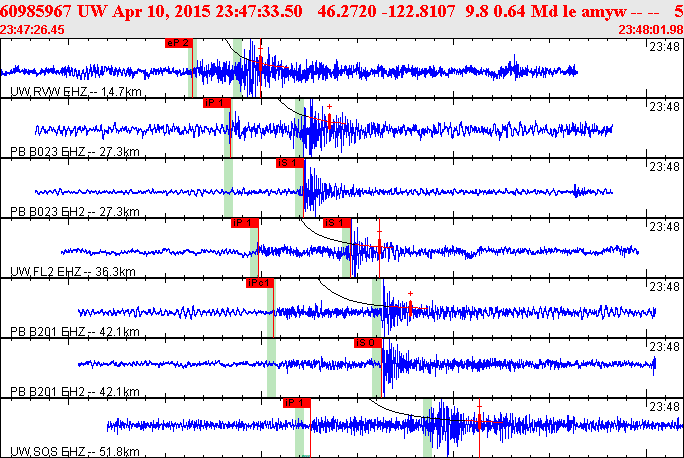Click the 23:48 time tick label on B201 EH2 trace

(x=664, y=347)
